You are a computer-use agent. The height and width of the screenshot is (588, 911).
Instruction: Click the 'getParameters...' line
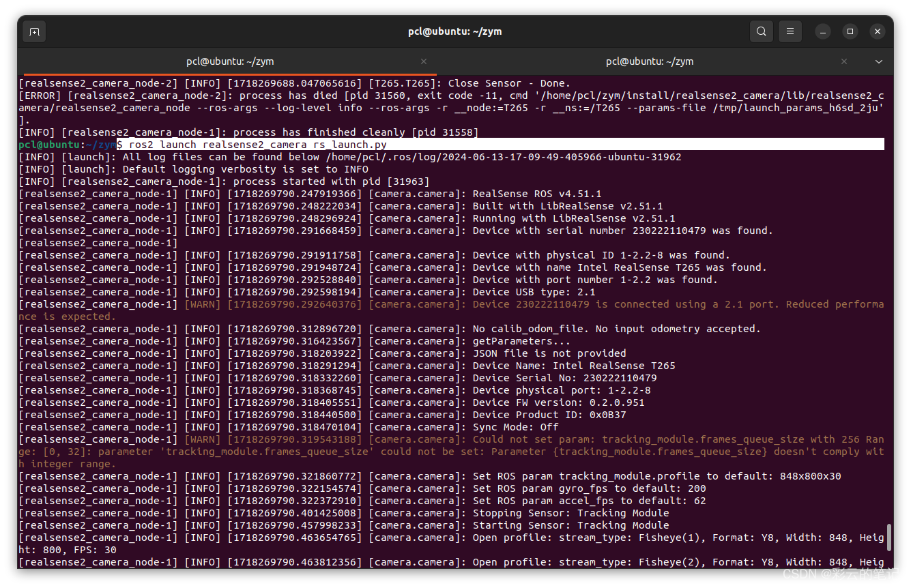[294, 341]
